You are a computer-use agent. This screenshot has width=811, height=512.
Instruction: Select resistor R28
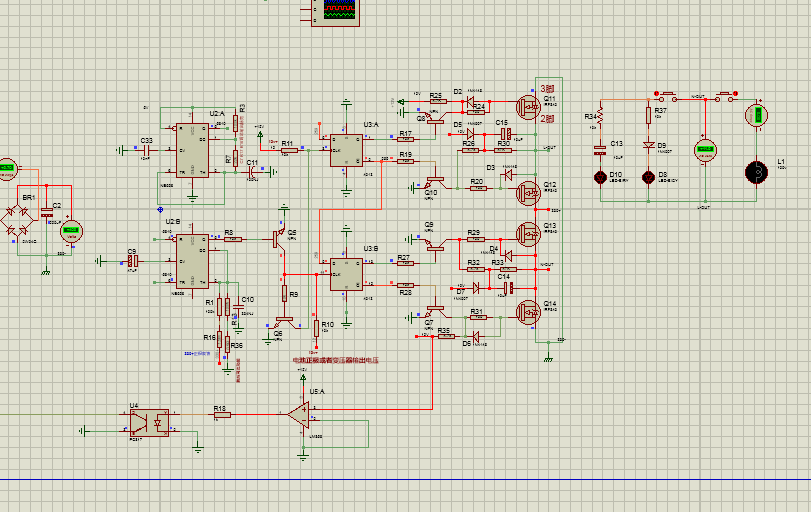pos(406,285)
